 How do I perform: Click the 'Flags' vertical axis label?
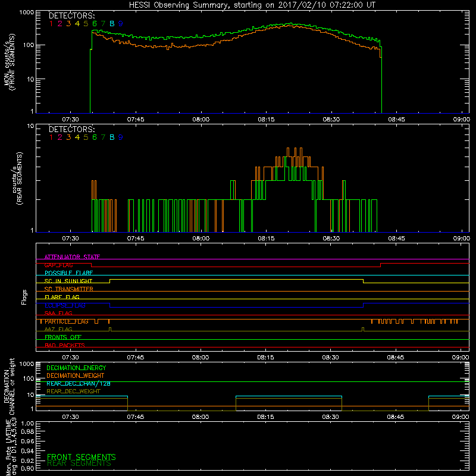[x=24, y=297]
